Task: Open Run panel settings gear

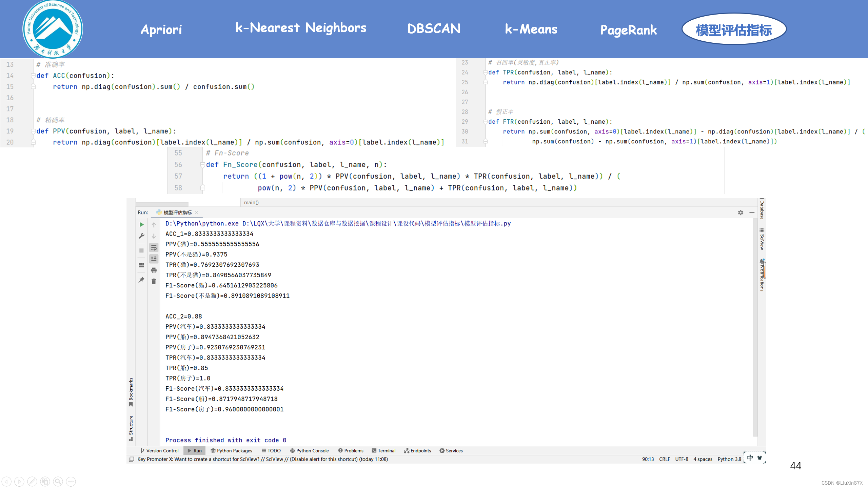Action: (740, 212)
